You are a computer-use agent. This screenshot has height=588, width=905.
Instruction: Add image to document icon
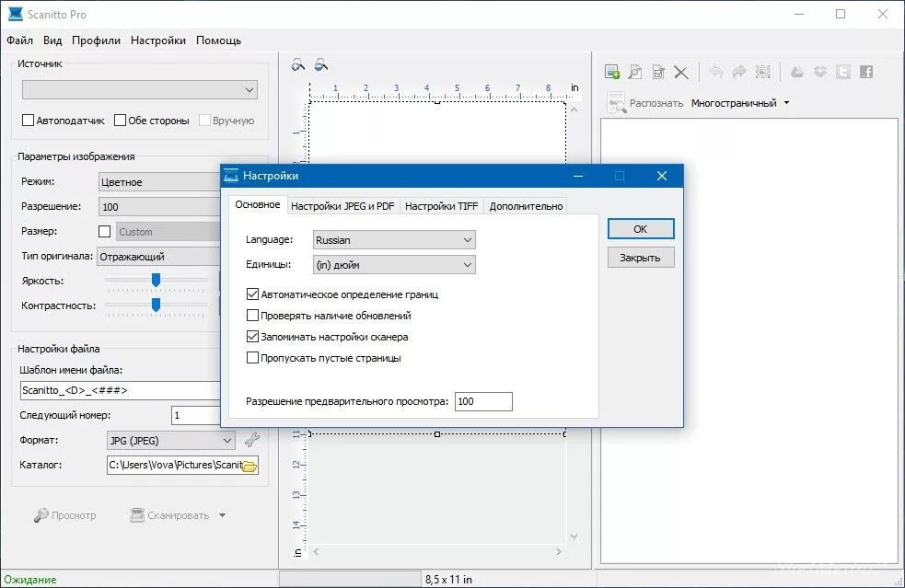612,72
